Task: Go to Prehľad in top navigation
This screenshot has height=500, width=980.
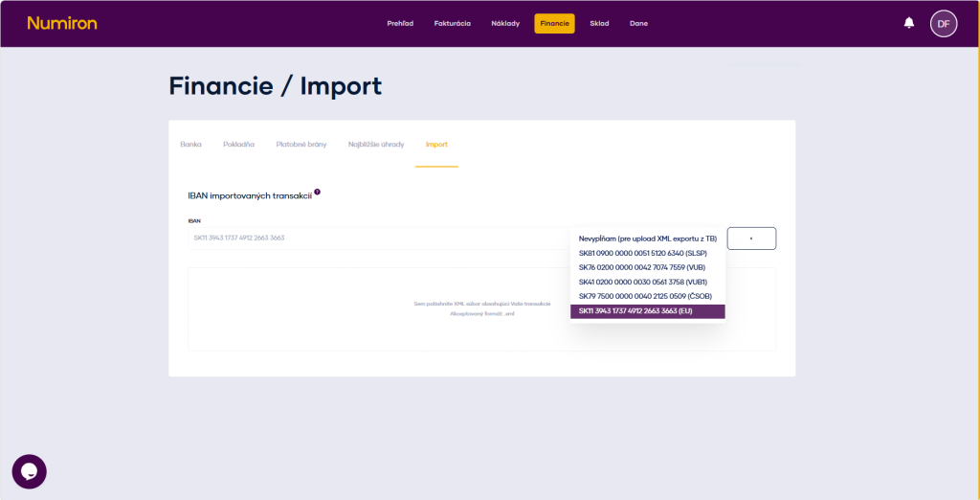Action: [400, 24]
